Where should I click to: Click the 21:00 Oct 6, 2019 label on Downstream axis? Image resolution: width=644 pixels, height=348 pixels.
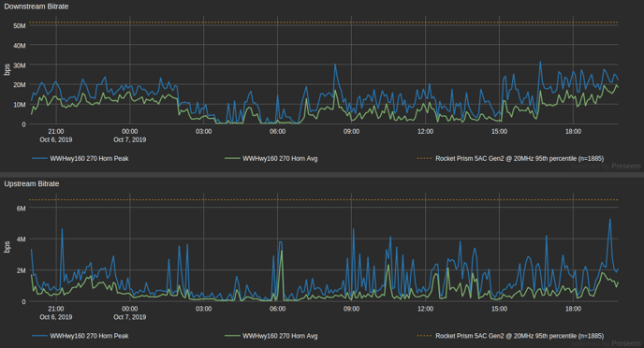(x=56, y=136)
